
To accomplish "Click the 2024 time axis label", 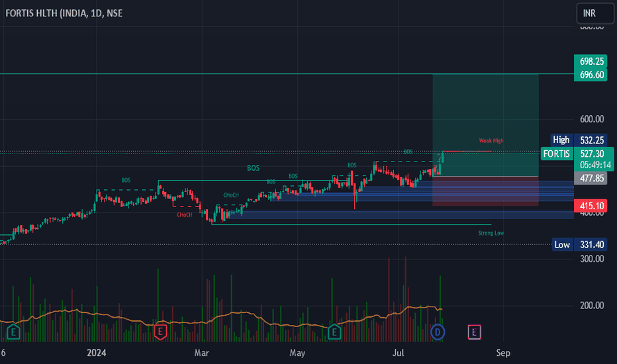I will click(x=97, y=353).
